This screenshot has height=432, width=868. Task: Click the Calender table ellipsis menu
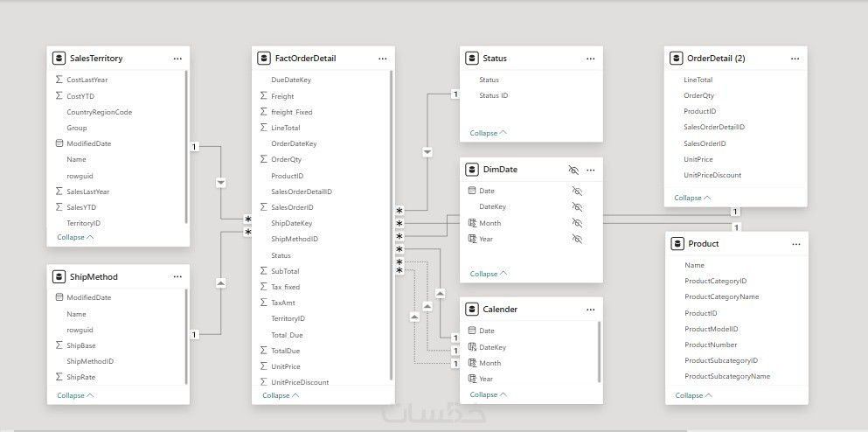[590, 309]
